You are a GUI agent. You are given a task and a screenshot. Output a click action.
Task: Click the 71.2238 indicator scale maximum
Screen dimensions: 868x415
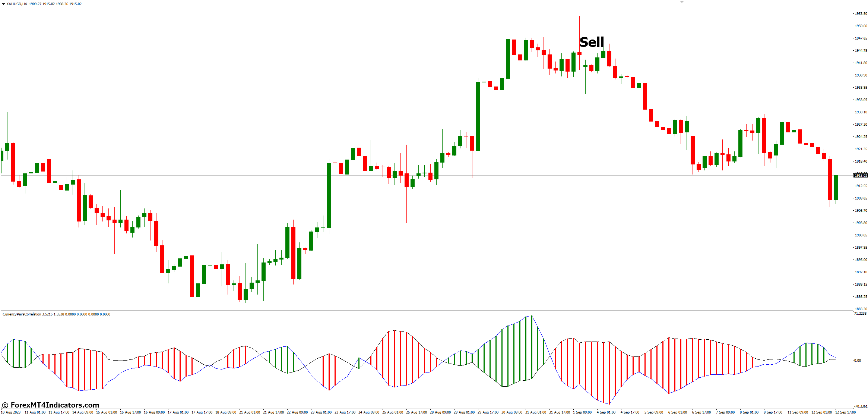point(860,314)
